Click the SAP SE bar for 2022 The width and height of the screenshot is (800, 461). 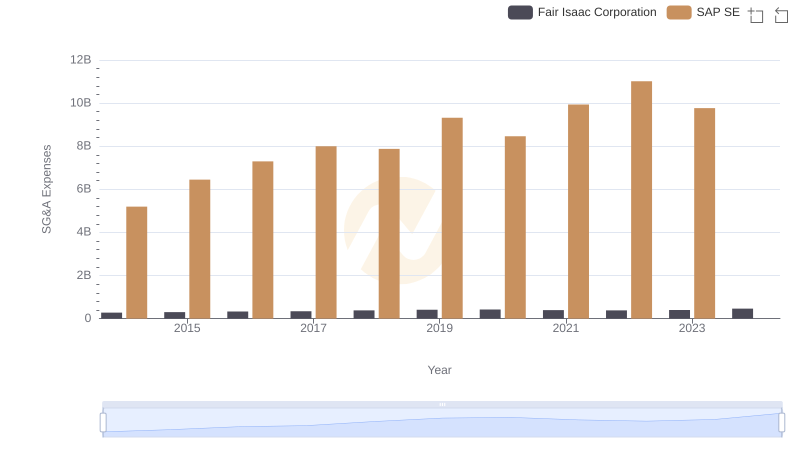pyautogui.click(x=641, y=200)
